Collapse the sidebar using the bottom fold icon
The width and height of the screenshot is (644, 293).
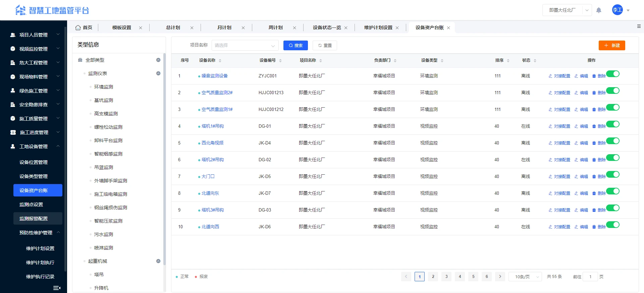57,288
